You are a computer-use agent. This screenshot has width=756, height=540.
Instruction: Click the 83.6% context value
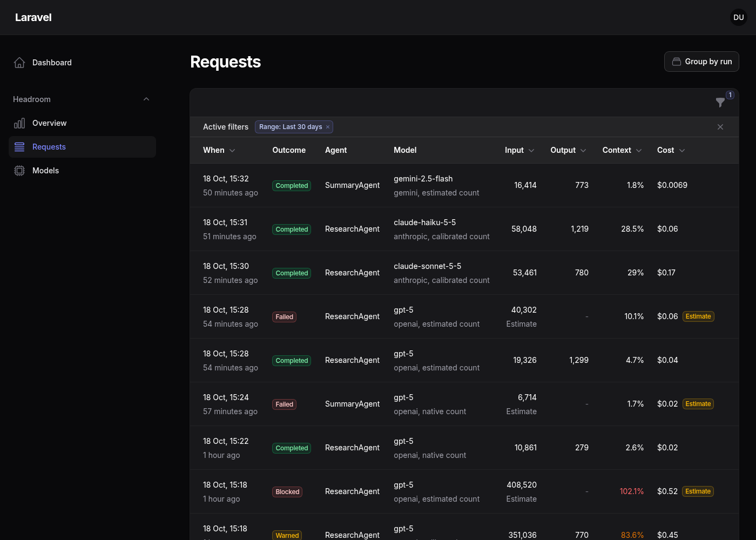632,535
